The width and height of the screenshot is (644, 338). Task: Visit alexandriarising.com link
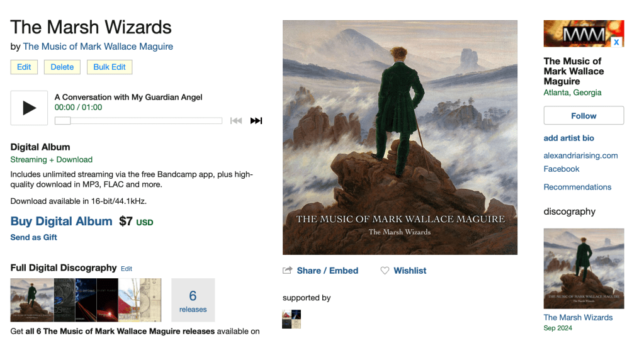pos(581,155)
